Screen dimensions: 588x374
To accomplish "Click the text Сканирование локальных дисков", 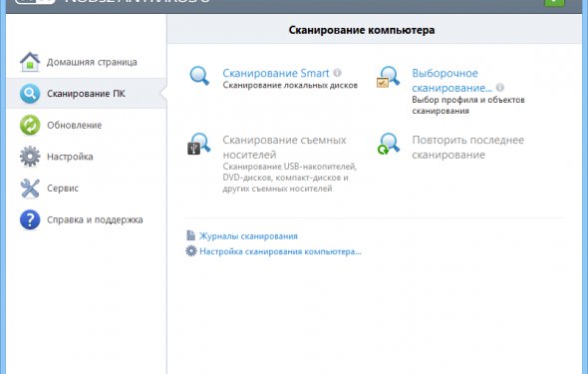I will pyautogui.click(x=290, y=85).
